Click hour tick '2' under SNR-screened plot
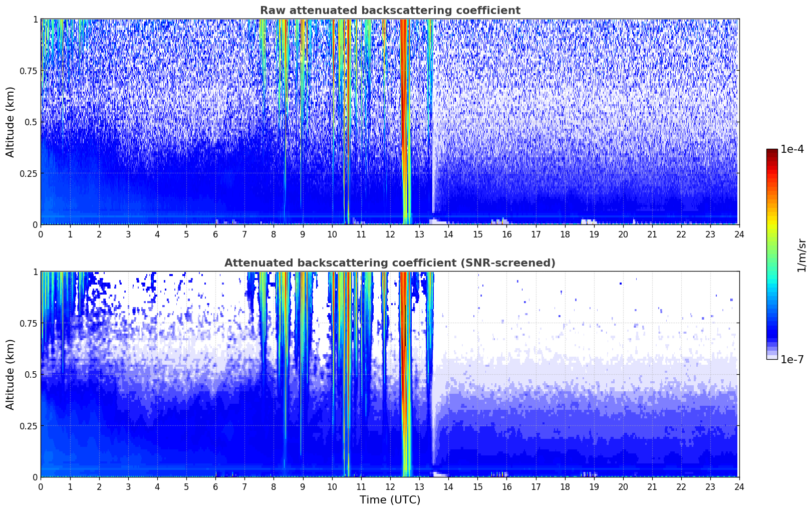The height and width of the screenshot is (511, 812). coord(99,486)
